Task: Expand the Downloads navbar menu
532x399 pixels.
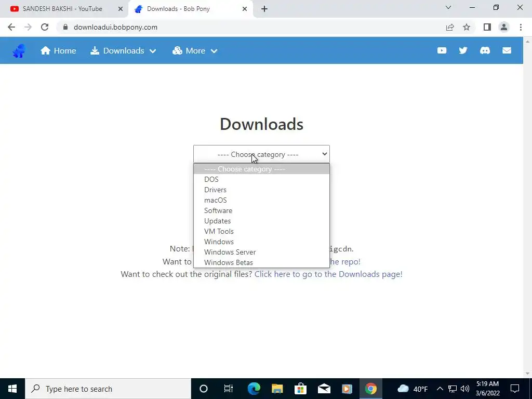Action: pos(123,50)
